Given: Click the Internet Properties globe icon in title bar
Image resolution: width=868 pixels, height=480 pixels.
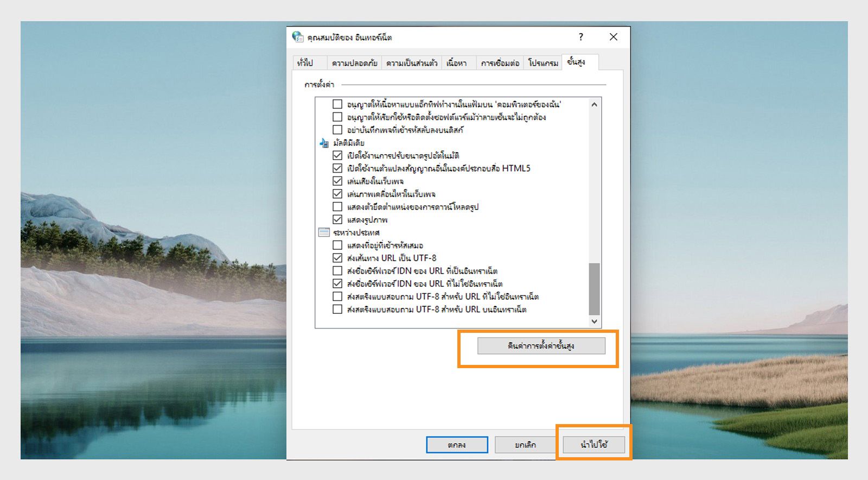Looking at the screenshot, I should point(298,37).
